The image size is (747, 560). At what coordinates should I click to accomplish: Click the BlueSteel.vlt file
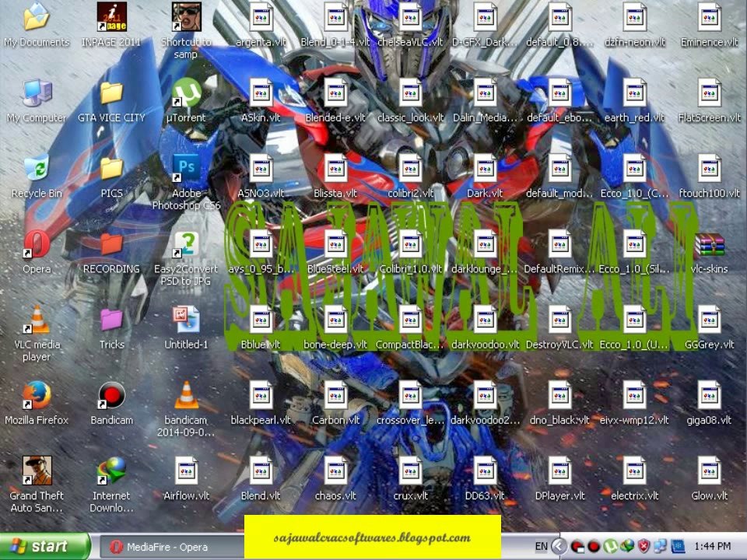tap(336, 243)
